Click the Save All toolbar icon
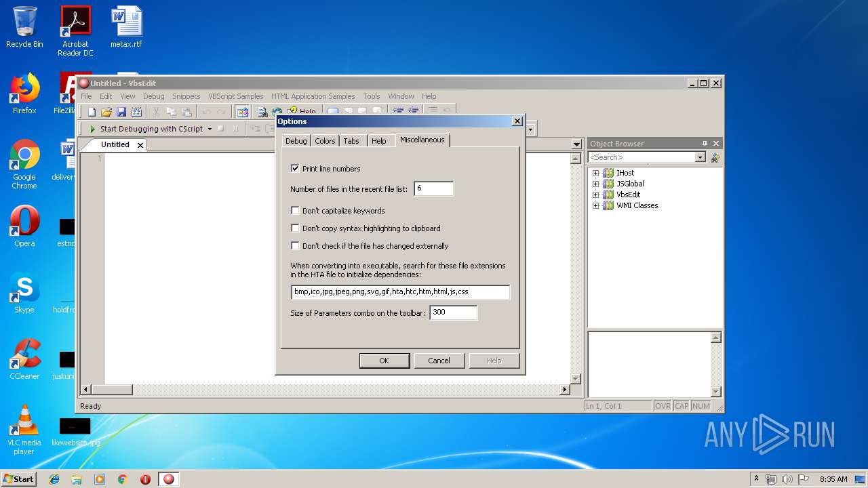Image resolution: width=868 pixels, height=488 pixels. tap(136, 112)
